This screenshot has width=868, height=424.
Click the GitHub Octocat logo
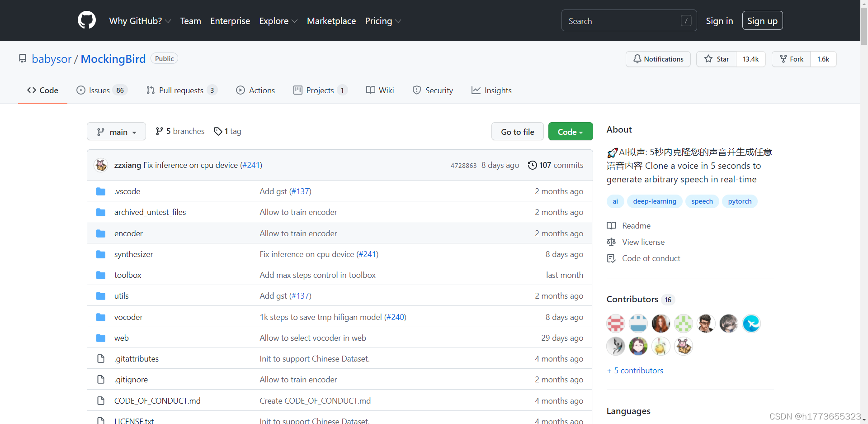[x=87, y=20]
